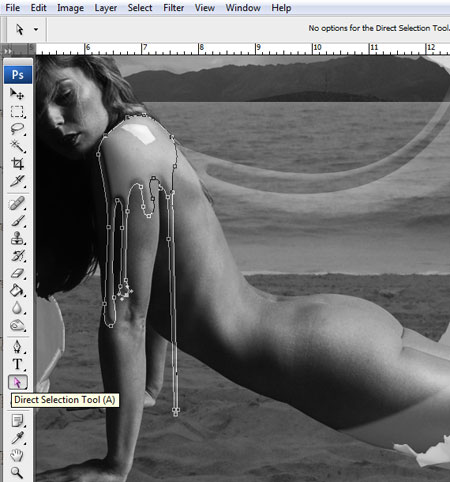The image size is (450, 482).
Task: Expand the collapsed toolbox double-arrow
Action: [8, 51]
